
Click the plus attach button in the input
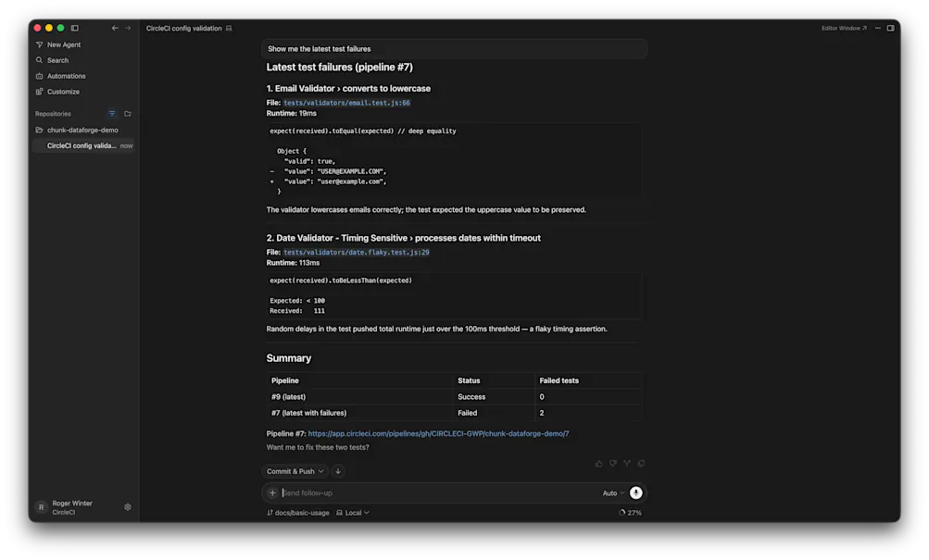272,492
